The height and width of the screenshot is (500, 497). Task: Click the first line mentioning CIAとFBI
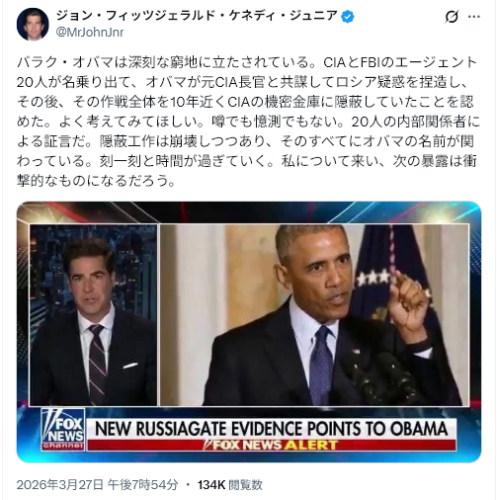(247, 62)
